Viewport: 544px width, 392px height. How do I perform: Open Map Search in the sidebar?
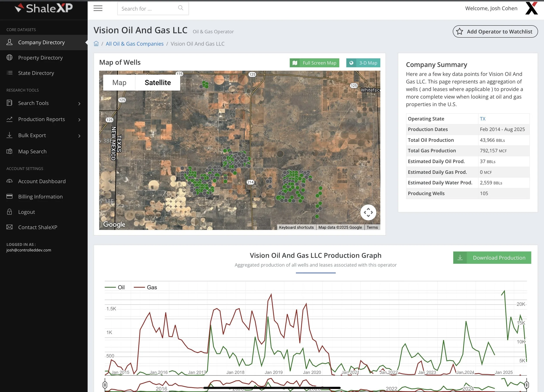pos(32,151)
